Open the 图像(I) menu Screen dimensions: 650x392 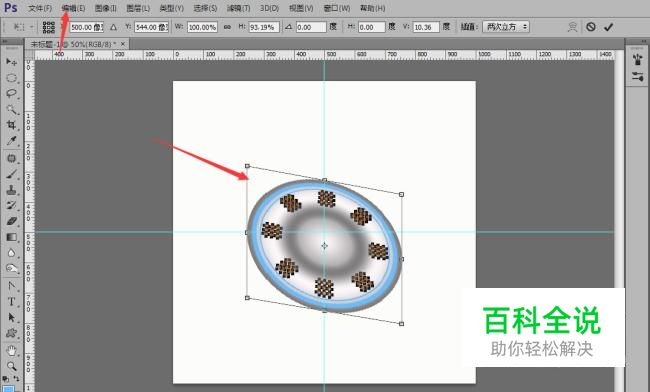(x=105, y=8)
